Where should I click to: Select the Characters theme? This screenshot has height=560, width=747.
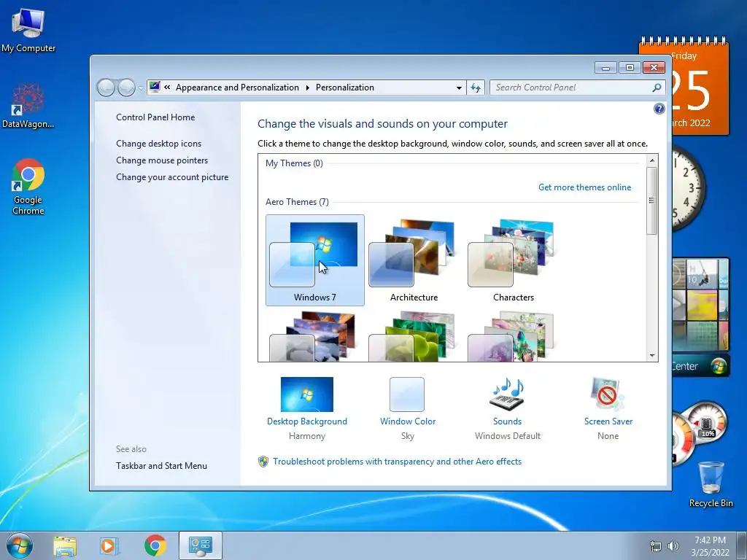point(513,260)
